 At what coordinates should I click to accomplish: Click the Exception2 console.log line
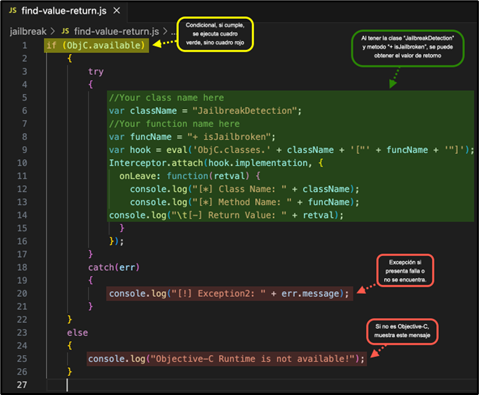click(229, 294)
